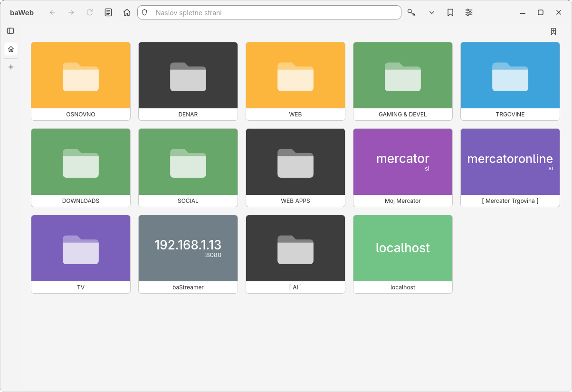Open the TRGOVINE folder

[510, 81]
